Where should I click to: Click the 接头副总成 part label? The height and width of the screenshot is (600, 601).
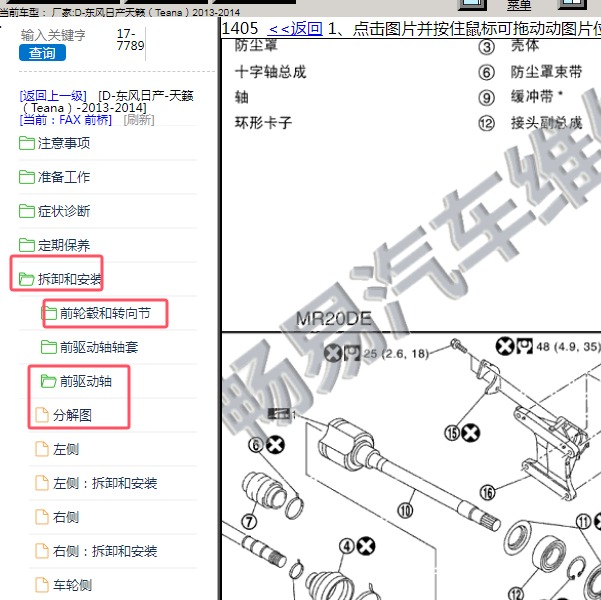[546, 123]
